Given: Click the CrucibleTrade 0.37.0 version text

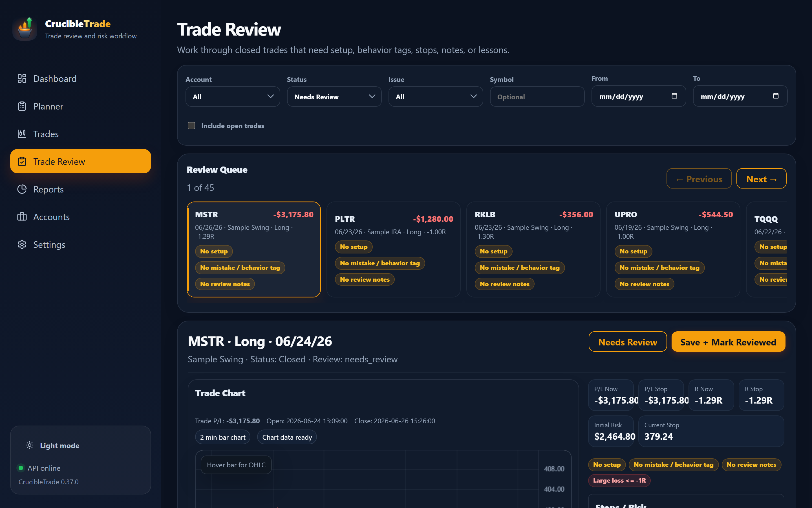Looking at the screenshot, I should click(48, 481).
